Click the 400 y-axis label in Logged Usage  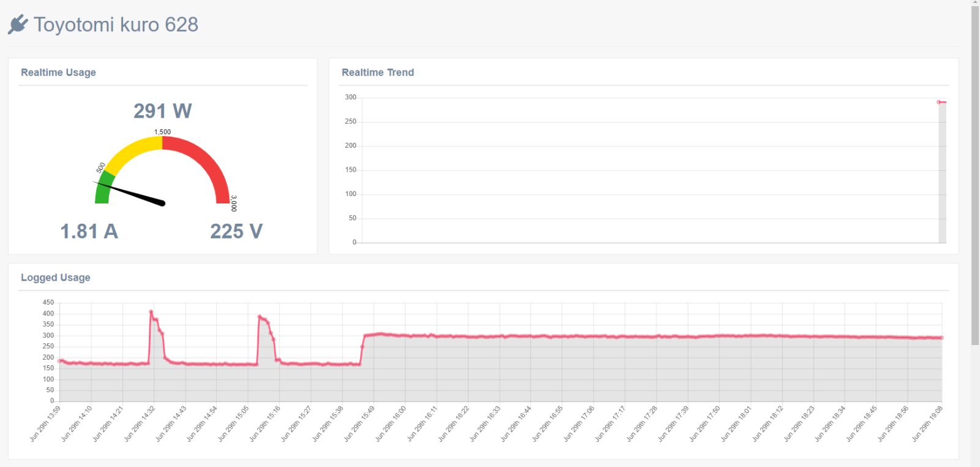(x=48, y=314)
